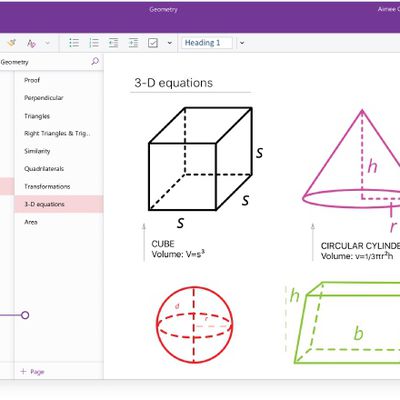
Task: Select the 3-D equations page
Action: [59, 204]
